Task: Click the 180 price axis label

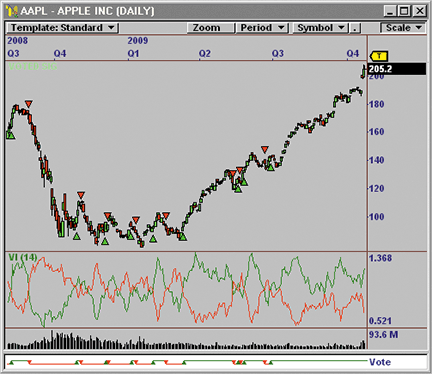Action: [377, 104]
